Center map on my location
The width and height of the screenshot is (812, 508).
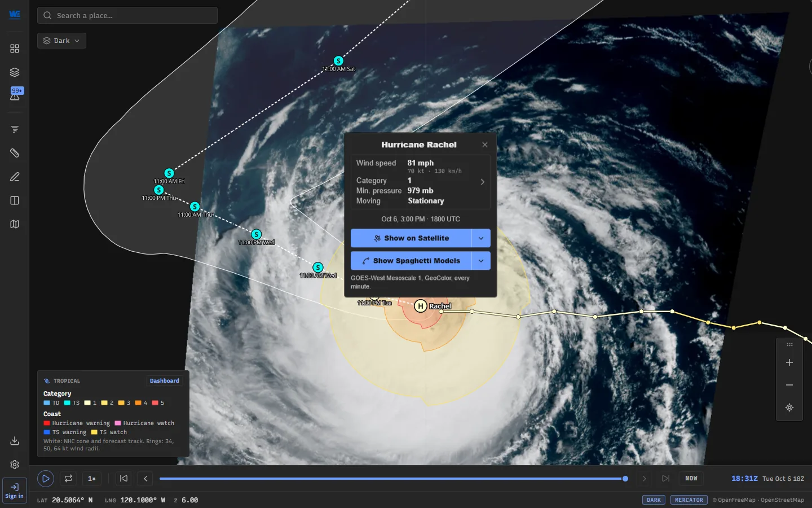click(x=789, y=408)
